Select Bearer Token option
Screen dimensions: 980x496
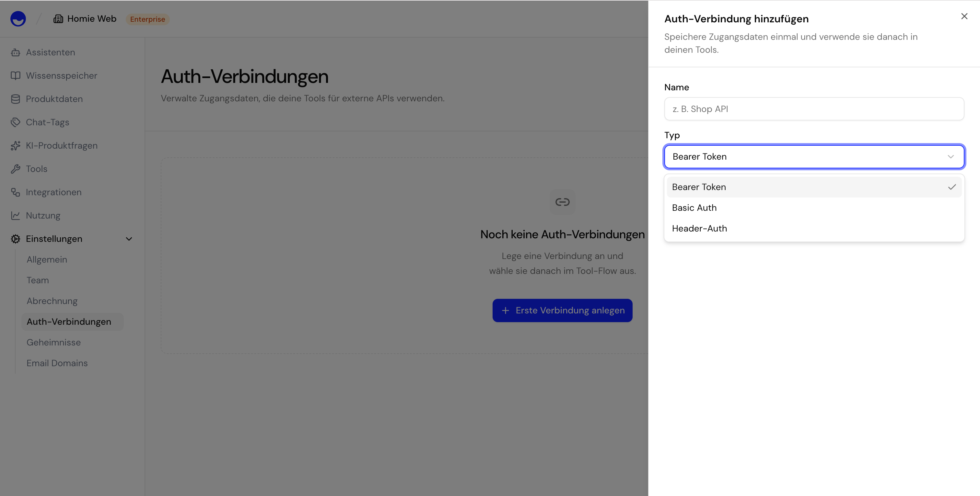[814, 187]
